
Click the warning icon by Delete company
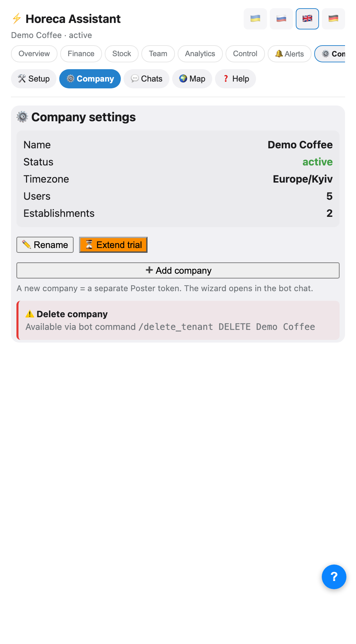tap(30, 314)
